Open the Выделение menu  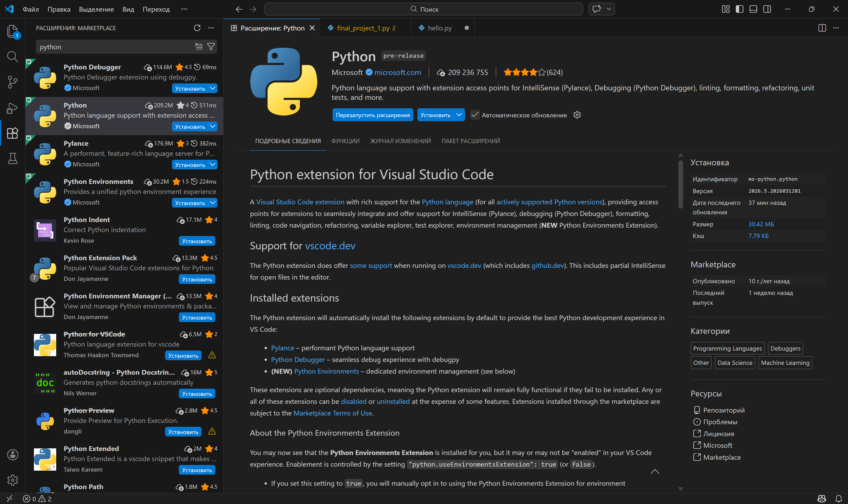click(96, 9)
